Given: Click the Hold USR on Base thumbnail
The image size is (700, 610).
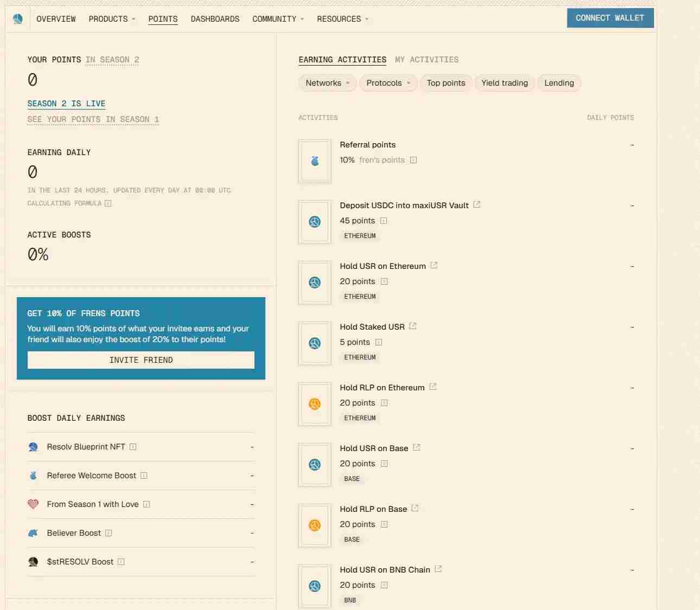Looking at the screenshot, I should 315,465.
